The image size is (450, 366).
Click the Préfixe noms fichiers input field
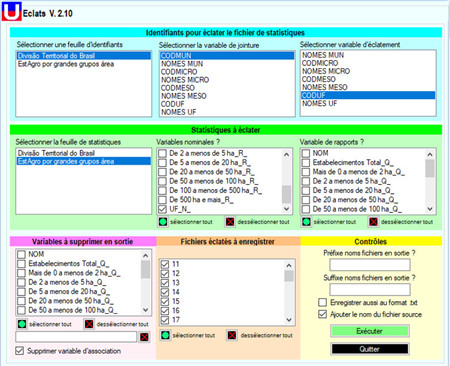coord(370,265)
